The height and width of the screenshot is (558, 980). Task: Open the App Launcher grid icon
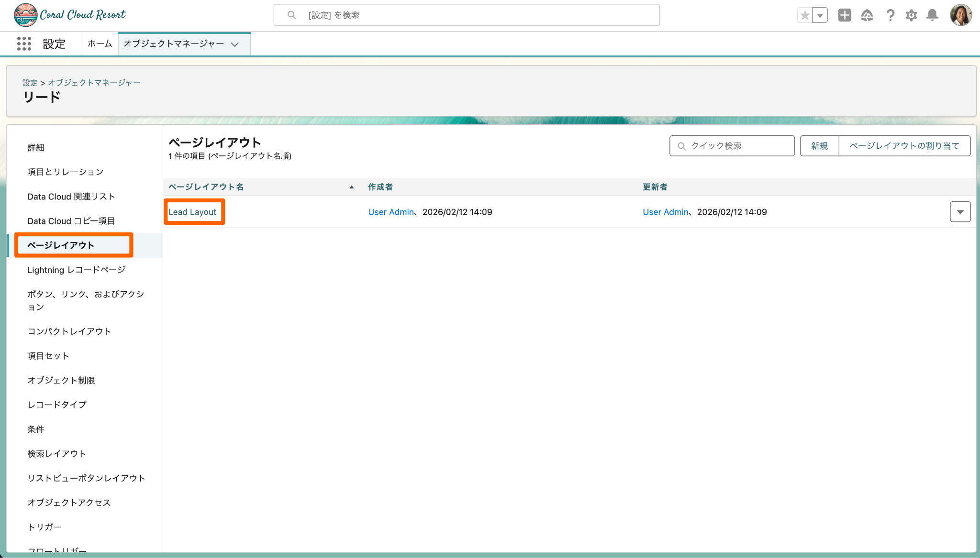click(24, 44)
